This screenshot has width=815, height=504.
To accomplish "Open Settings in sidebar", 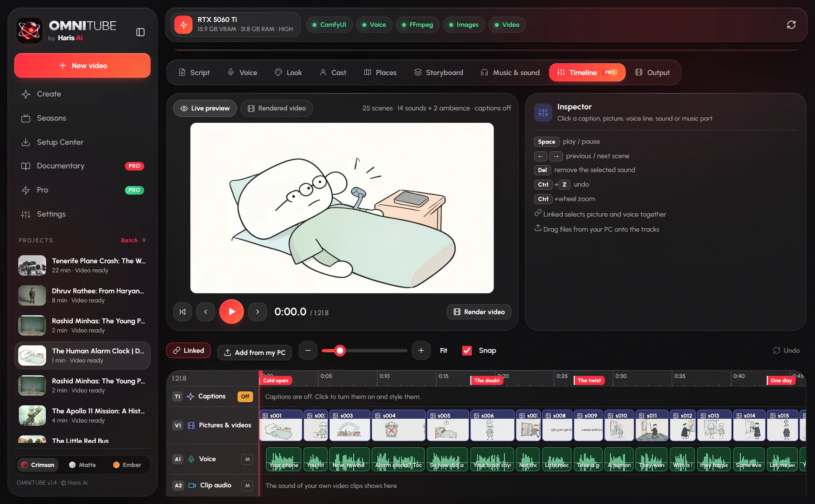I will [x=82, y=214].
